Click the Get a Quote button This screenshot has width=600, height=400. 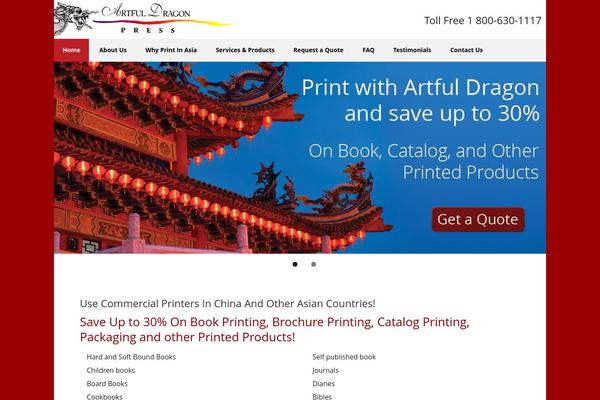pyautogui.click(x=478, y=220)
